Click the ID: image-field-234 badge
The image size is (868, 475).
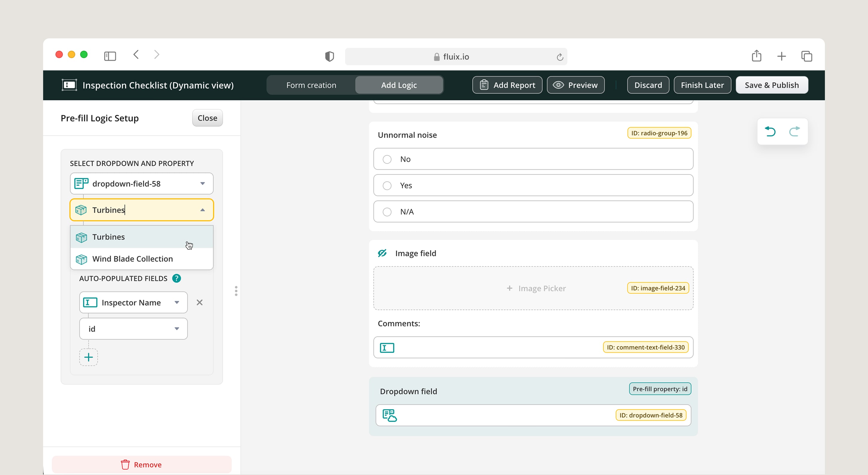point(658,288)
